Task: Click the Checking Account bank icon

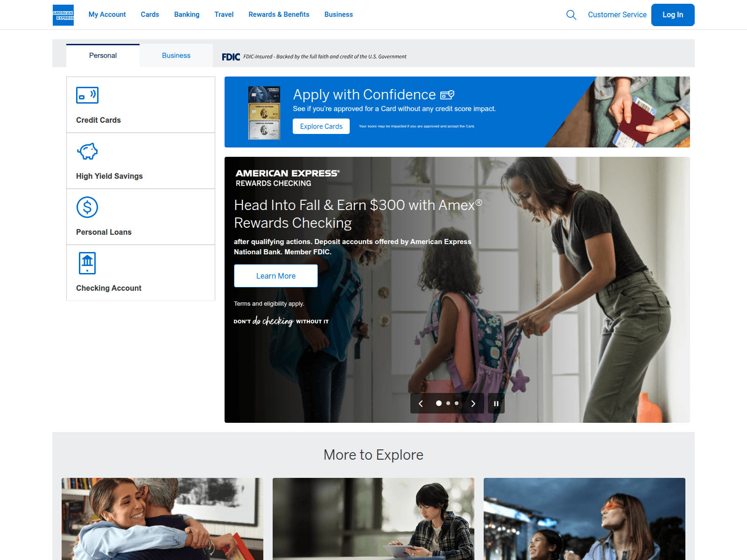Action: tap(87, 263)
